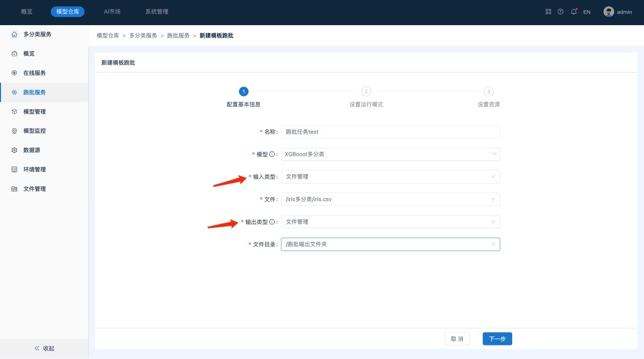Viewport: 644px width, 359px height.
Task: Click the info icon beside 模型 label
Action: coord(272,154)
